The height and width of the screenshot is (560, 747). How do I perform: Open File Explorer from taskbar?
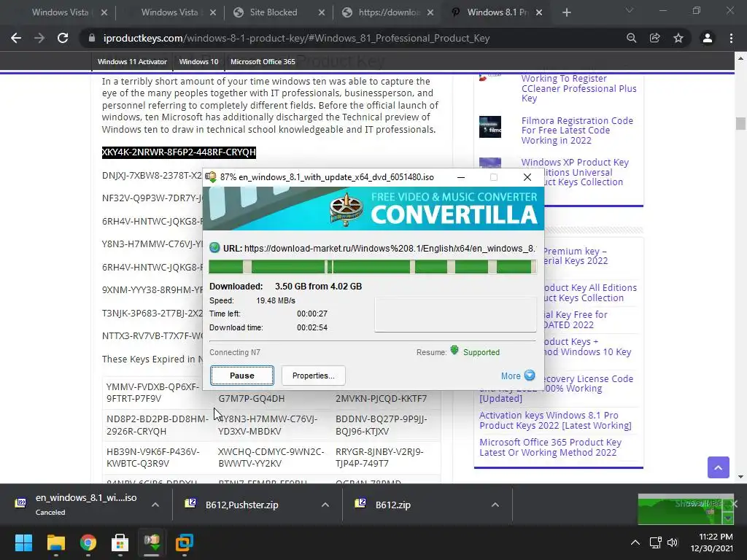(x=55, y=542)
